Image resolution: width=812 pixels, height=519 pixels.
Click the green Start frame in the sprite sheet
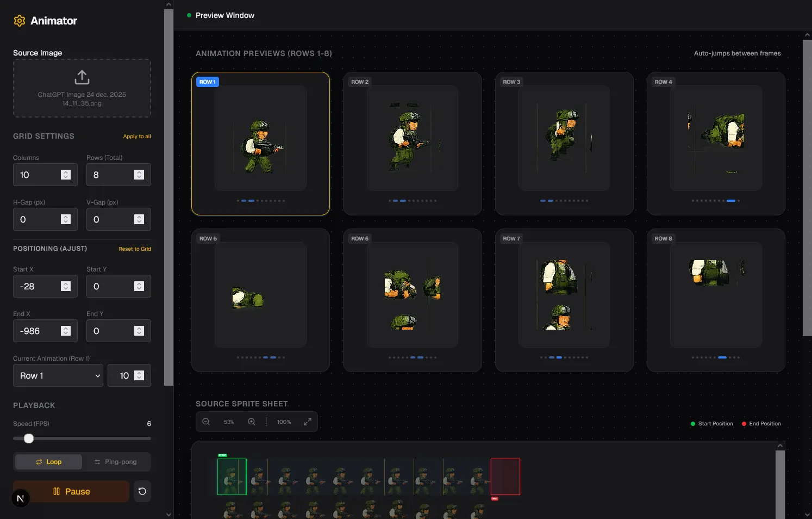tap(232, 477)
